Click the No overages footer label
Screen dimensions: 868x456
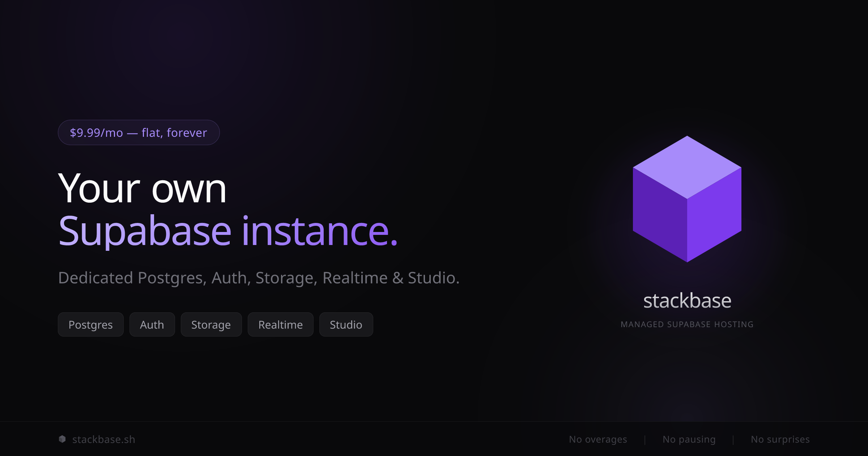(598, 439)
